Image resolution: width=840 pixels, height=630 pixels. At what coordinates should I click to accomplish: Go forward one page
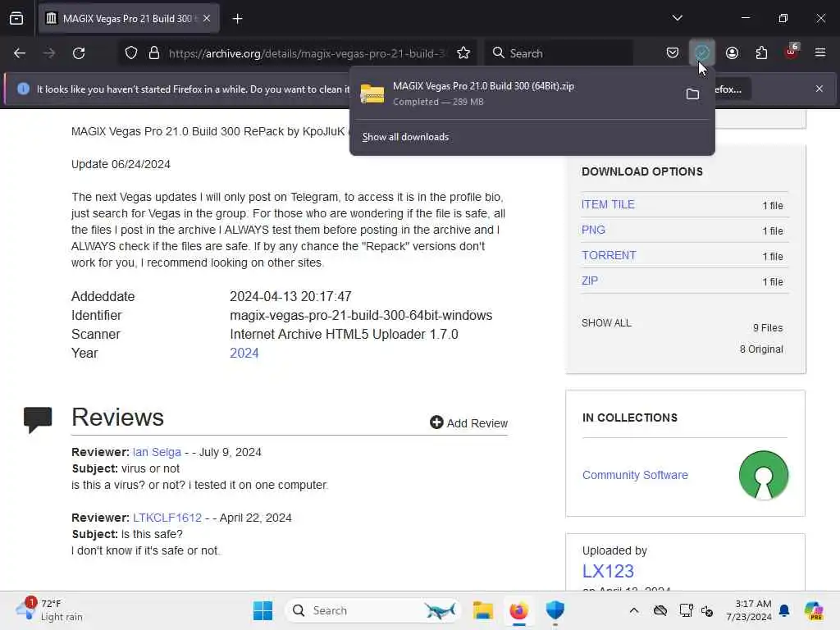point(49,53)
